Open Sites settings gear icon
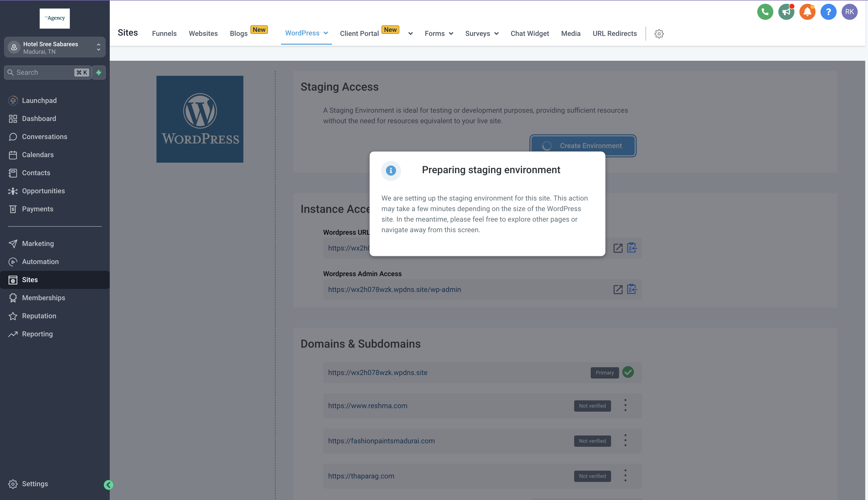The width and height of the screenshot is (868, 500). tap(659, 34)
